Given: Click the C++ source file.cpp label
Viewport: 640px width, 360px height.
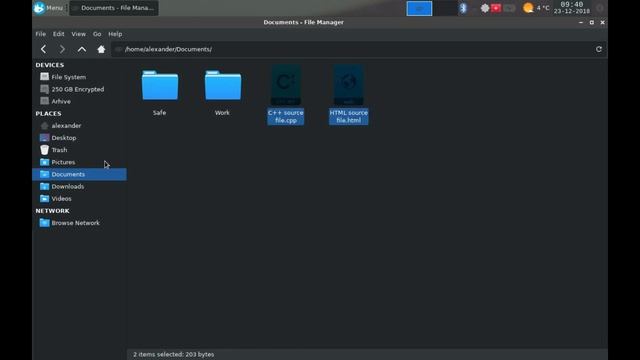Looking at the screenshot, I should point(286,116).
